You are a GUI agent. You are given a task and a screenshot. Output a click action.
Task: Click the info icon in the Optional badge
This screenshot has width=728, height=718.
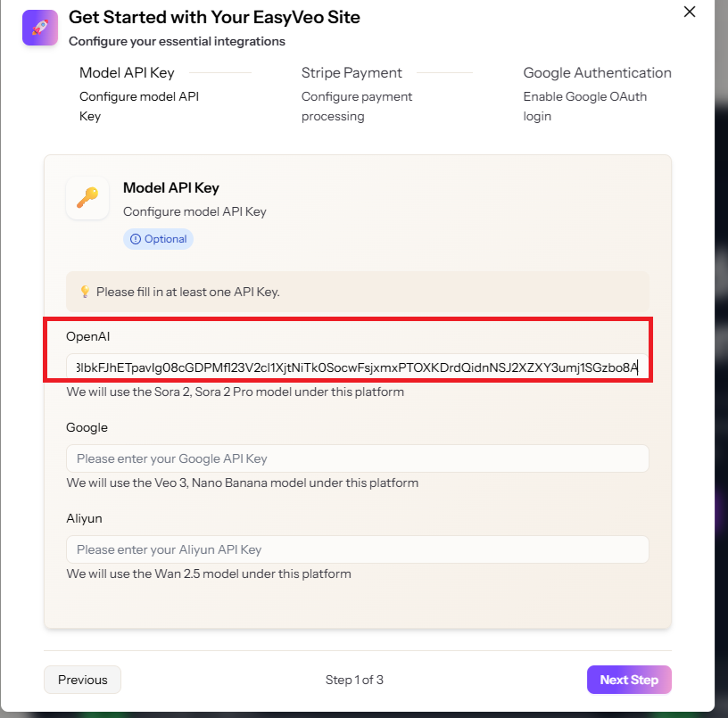coord(136,239)
